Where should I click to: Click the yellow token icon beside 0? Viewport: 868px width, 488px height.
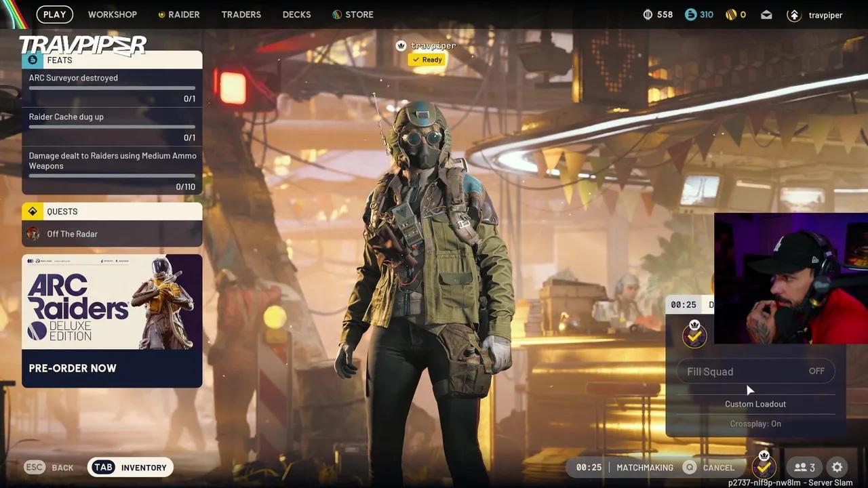coord(731,14)
